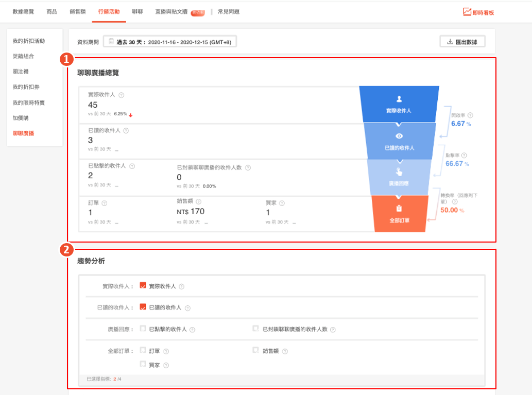The height and width of the screenshot is (395, 532).
Task: Click help icon beside 開啟率 rate
Action: [470, 116]
